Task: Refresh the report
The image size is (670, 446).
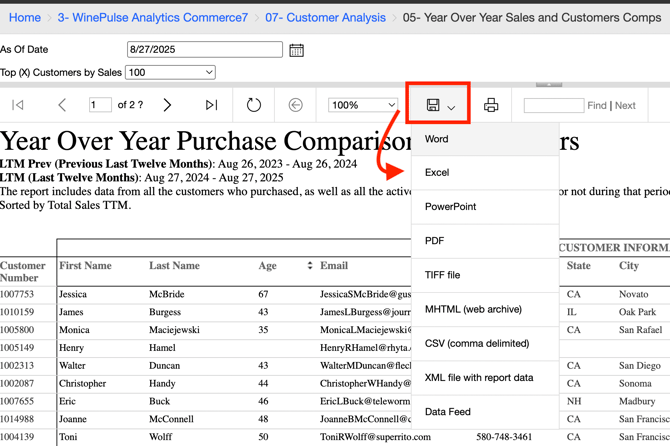Action: click(254, 105)
